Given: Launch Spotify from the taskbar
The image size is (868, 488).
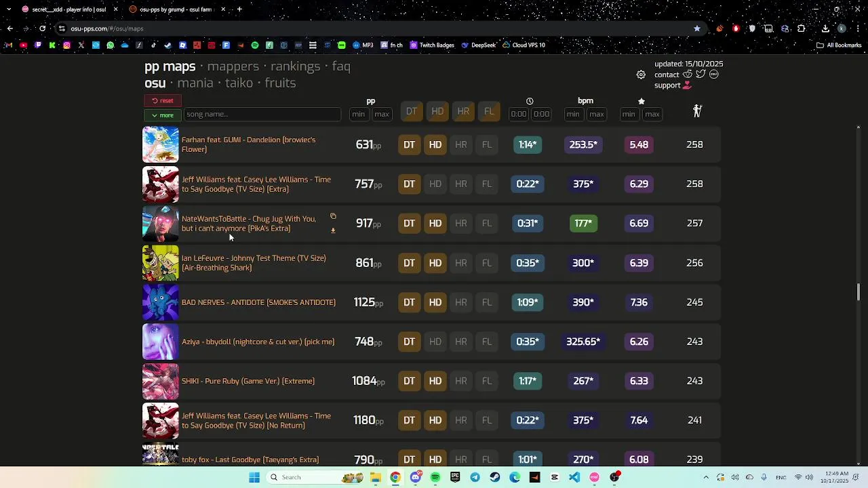Looking at the screenshot, I should [435, 477].
